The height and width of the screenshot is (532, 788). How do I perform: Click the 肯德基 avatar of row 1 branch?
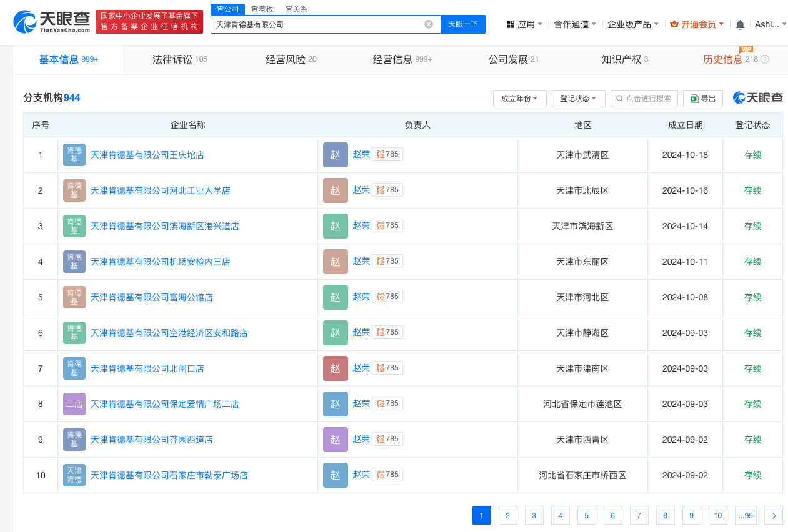point(73,154)
